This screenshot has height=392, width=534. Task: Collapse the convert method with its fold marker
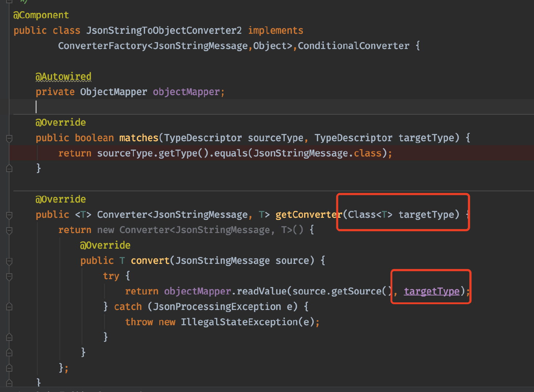pyautogui.click(x=9, y=261)
